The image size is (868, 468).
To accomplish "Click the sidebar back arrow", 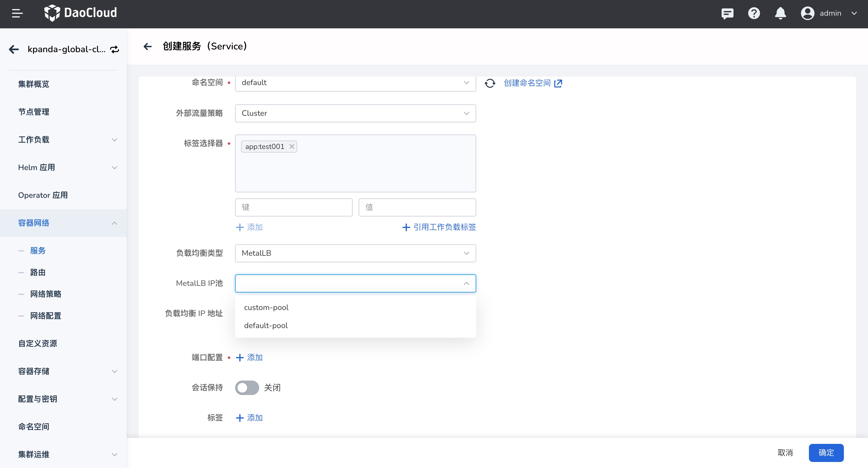I will point(14,49).
